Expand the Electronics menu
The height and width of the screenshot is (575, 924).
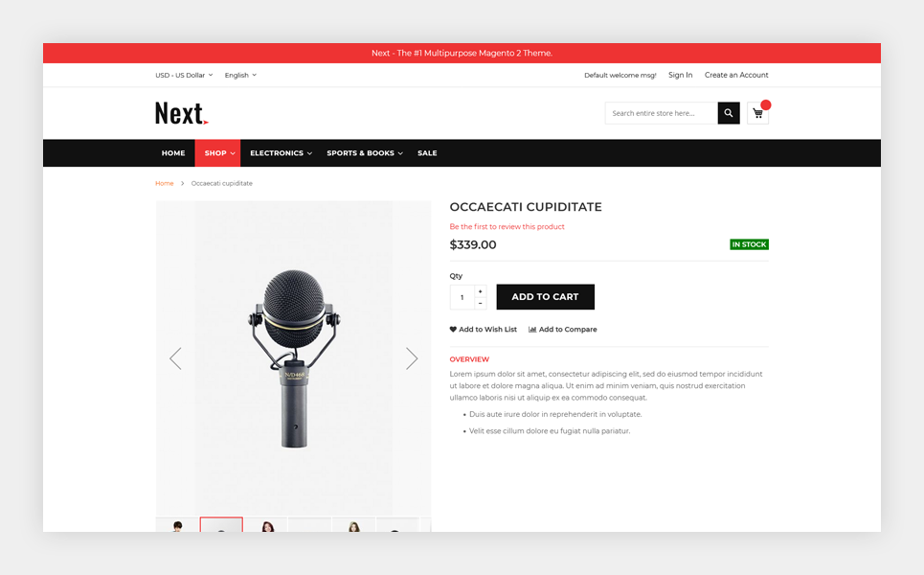tap(282, 153)
